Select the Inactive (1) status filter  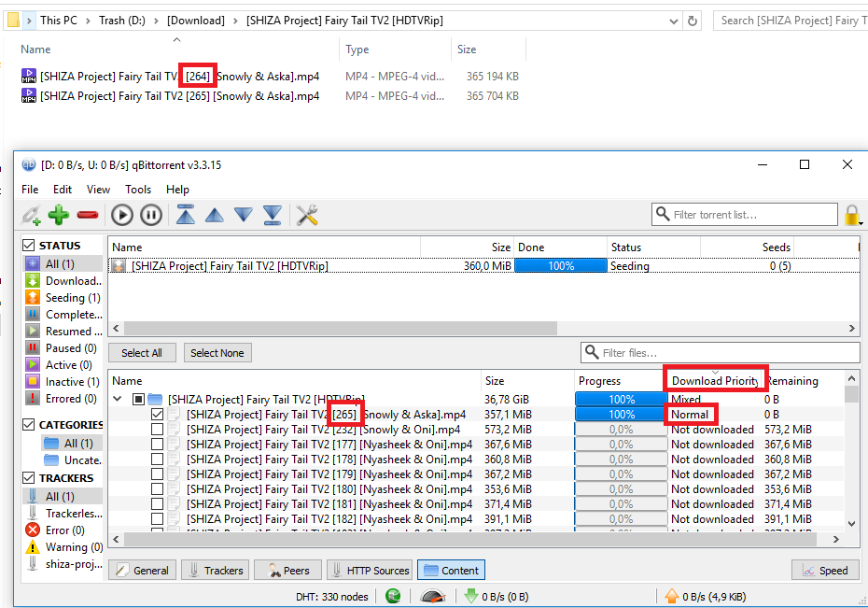click(x=63, y=382)
